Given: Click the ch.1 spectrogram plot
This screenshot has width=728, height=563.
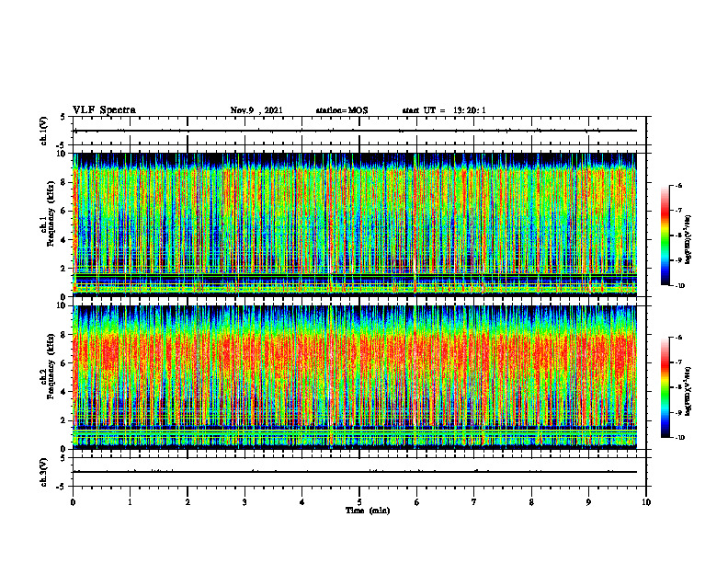Looking at the screenshot, I should (355, 224).
